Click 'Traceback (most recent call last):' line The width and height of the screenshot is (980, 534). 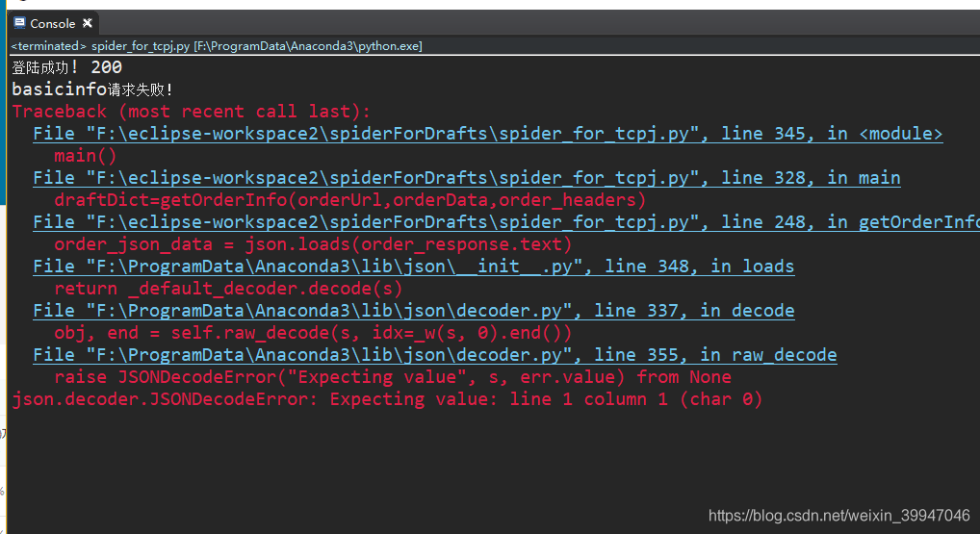pyautogui.click(x=192, y=112)
